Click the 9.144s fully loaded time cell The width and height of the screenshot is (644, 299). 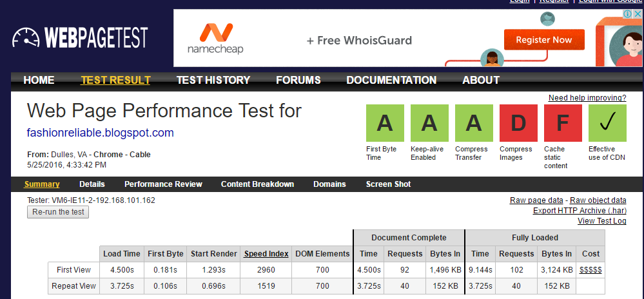480,270
